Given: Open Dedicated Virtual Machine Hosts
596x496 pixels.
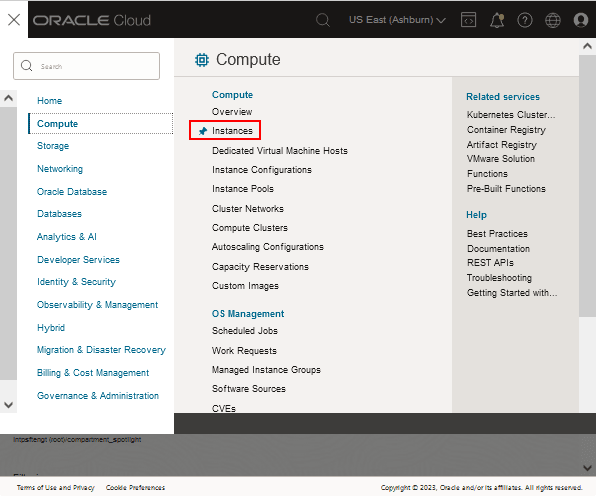Looking at the screenshot, I should click(280, 151).
